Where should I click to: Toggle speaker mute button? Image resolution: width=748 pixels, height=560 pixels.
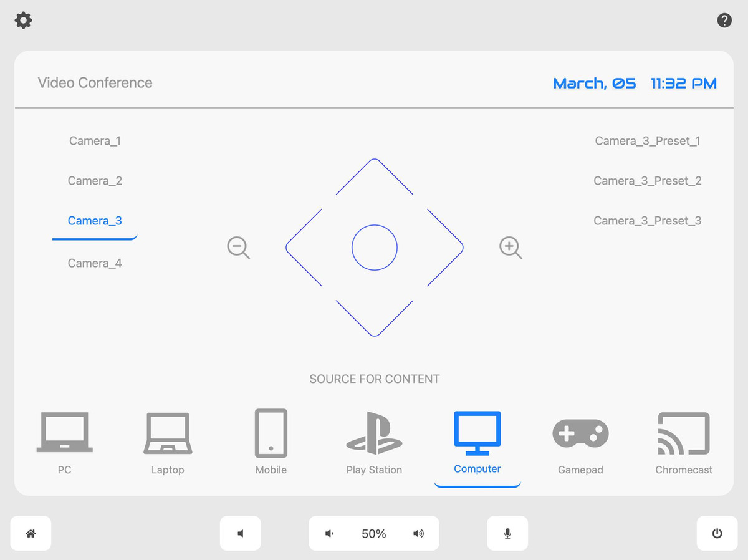pyautogui.click(x=241, y=533)
